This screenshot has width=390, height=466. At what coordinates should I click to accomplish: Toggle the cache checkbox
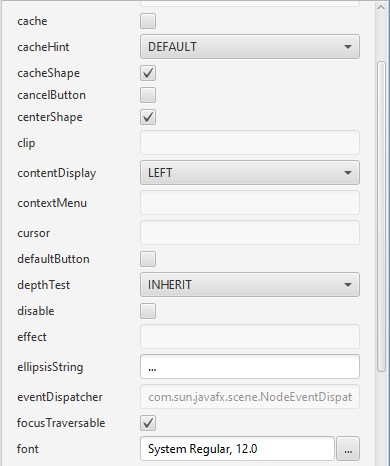point(148,21)
